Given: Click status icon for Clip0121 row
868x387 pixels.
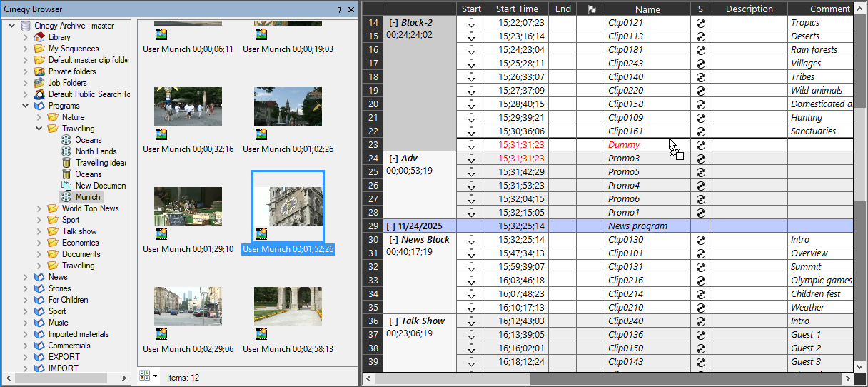Looking at the screenshot, I should (x=700, y=23).
